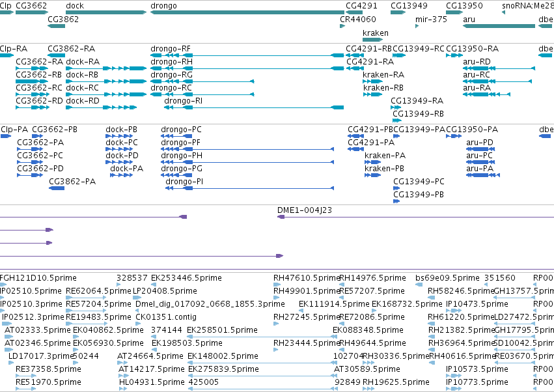Select the drongo-PI protein label
554x392 pixels.
184,181
